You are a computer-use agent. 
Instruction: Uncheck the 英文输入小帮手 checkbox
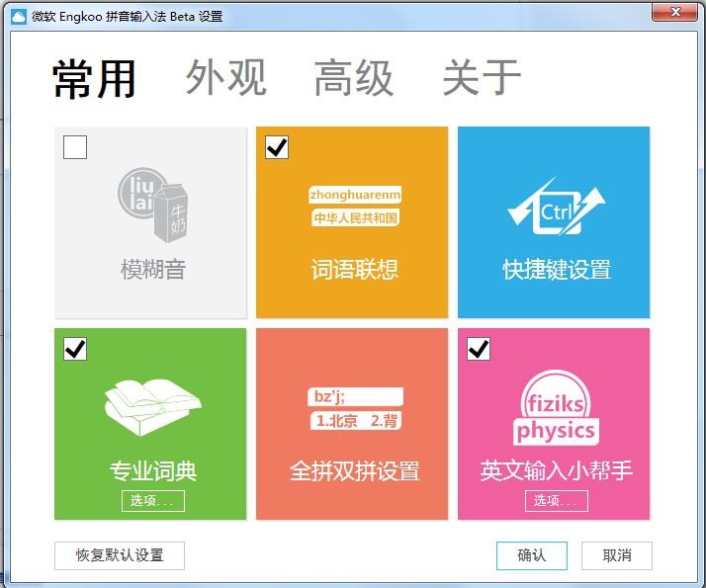click(479, 349)
